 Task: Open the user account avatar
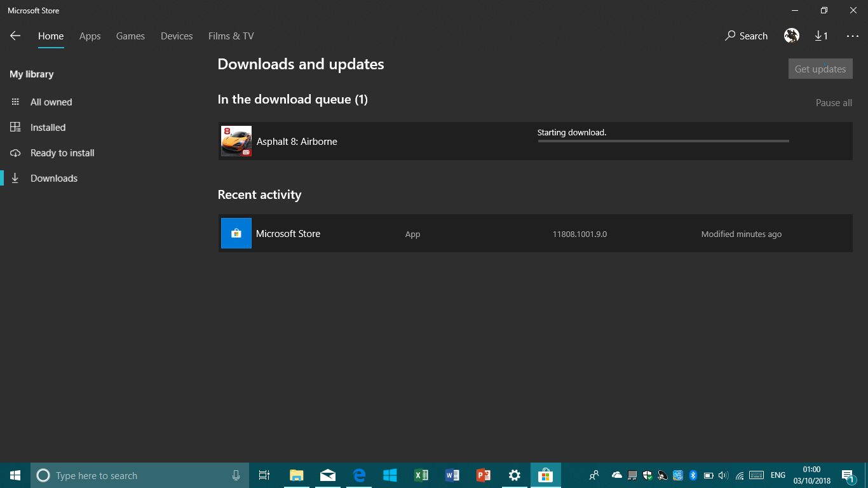(x=792, y=36)
